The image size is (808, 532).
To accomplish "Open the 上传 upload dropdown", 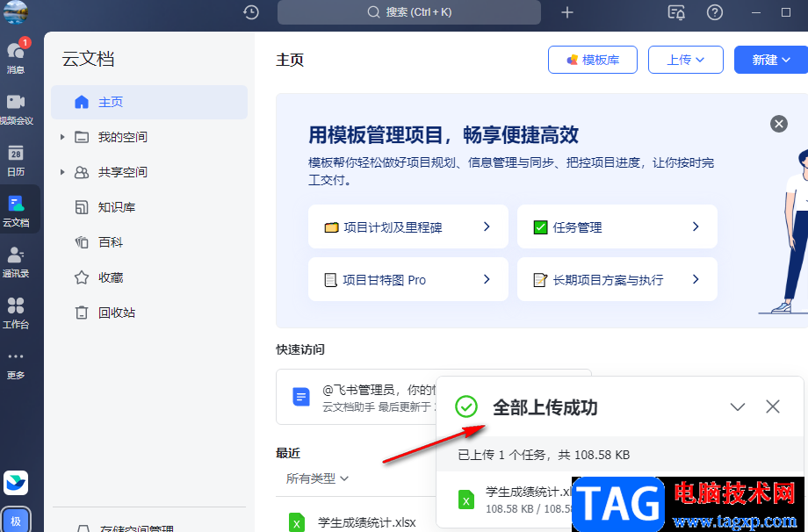I will [685, 60].
